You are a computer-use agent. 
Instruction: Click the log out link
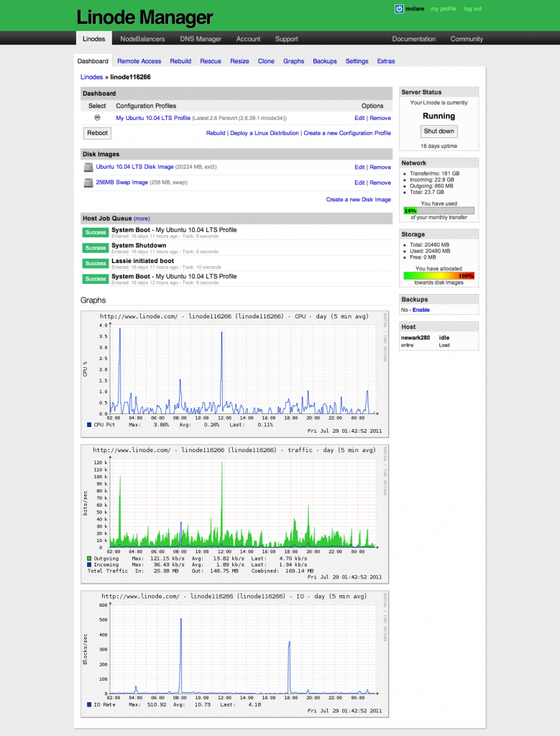(x=472, y=9)
